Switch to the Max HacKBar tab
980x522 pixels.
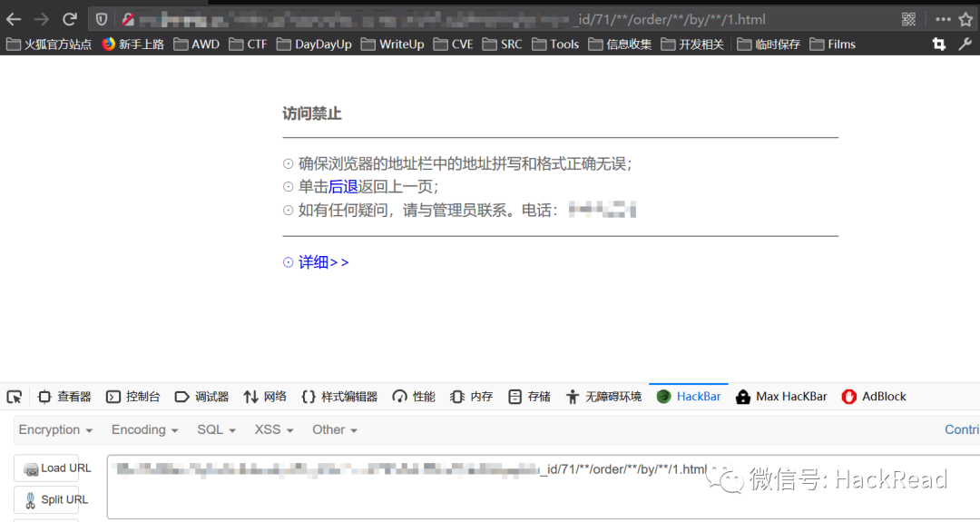781,397
